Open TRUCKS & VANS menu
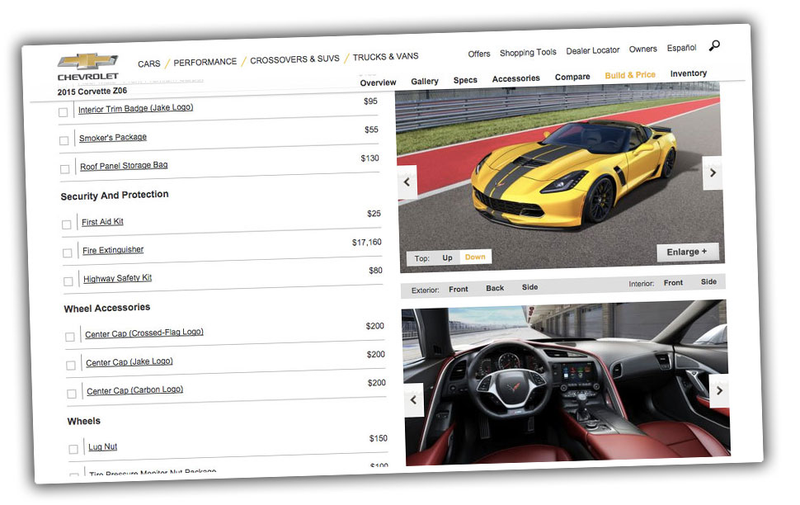This screenshot has height=505, width=800. (x=386, y=56)
